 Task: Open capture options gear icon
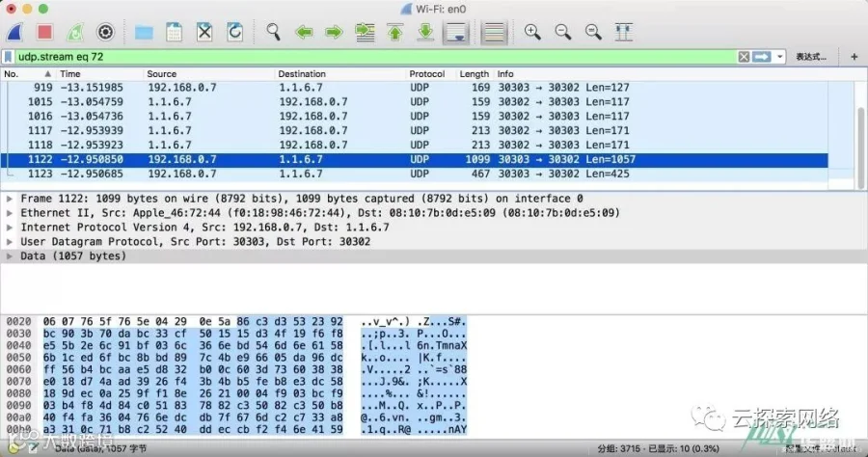coord(105,32)
